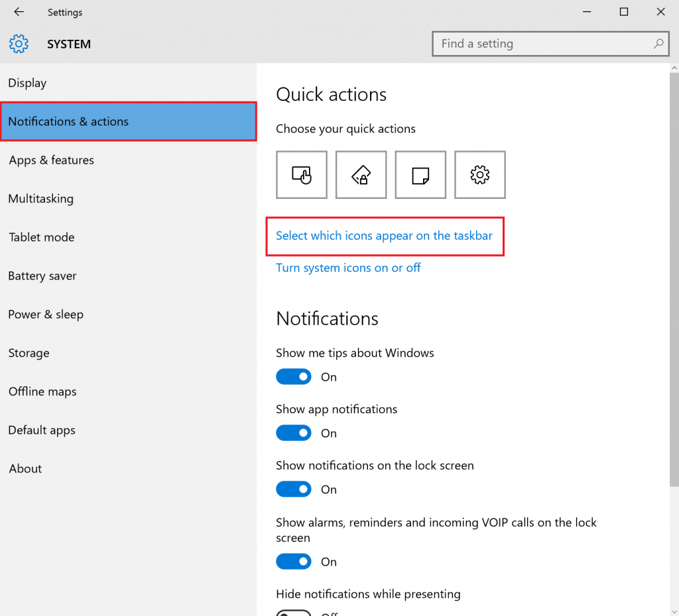
Task: Select the Tablet mode quick action icon
Action: click(302, 174)
